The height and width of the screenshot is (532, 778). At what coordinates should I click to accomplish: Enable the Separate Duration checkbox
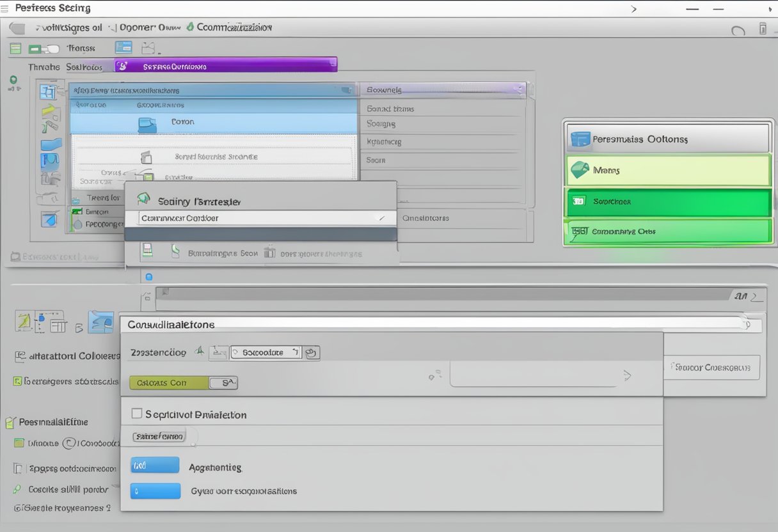coord(136,413)
